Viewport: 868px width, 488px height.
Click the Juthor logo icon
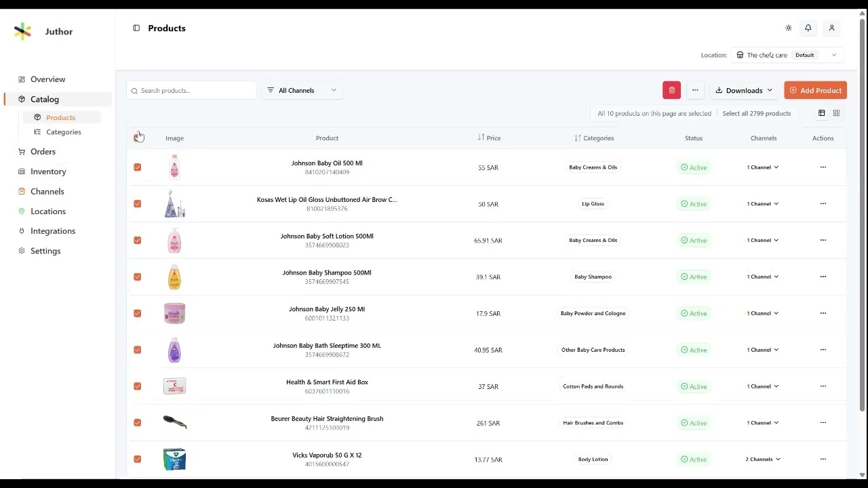[22, 31]
